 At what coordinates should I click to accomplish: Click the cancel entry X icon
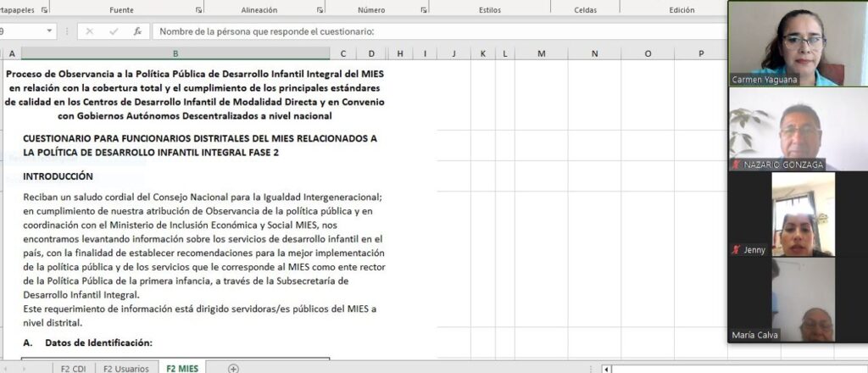tap(90, 31)
